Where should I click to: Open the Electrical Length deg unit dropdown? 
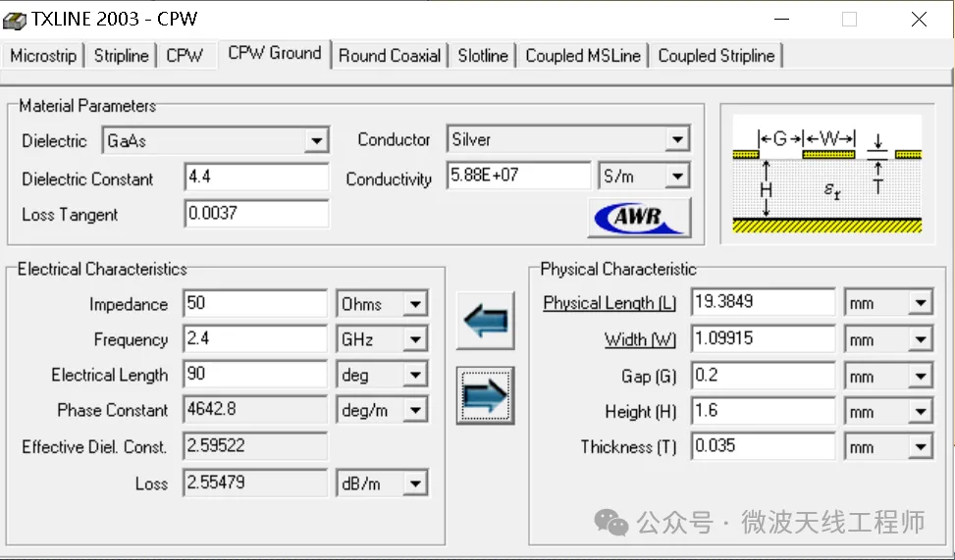[x=415, y=375]
